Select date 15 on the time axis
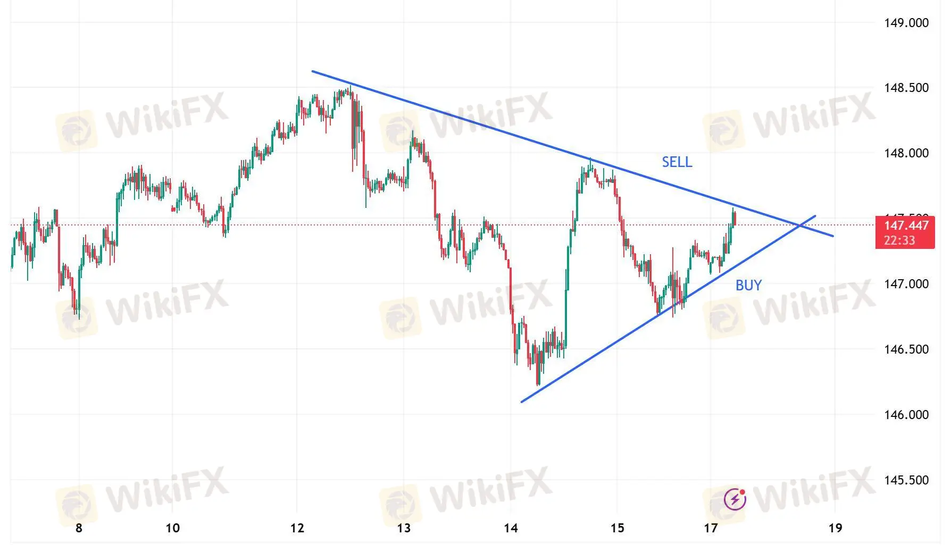This screenshot has height=560, width=951. point(617,528)
